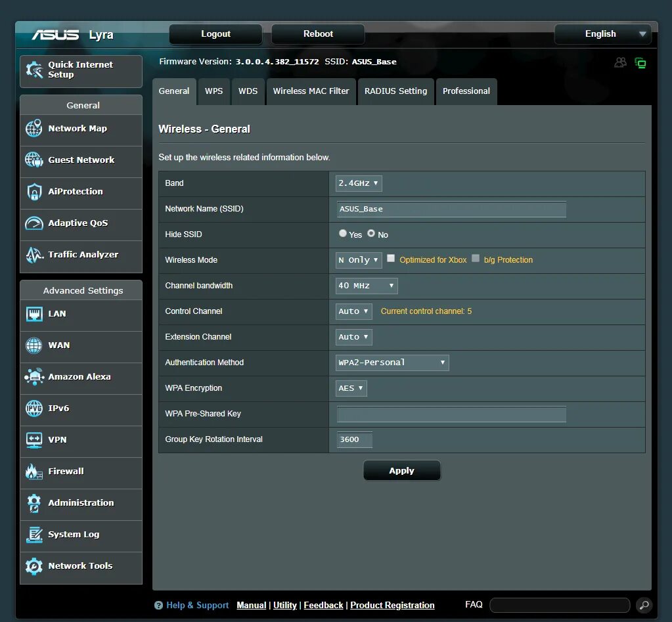Open the Channel bandwidth 40 MHz dropdown

[x=367, y=286]
